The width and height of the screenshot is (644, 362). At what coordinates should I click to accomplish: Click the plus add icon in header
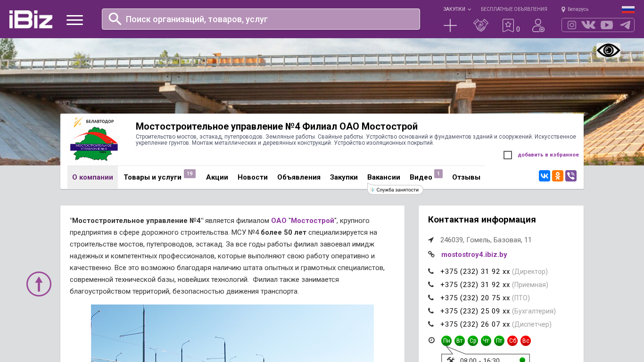pos(450,25)
